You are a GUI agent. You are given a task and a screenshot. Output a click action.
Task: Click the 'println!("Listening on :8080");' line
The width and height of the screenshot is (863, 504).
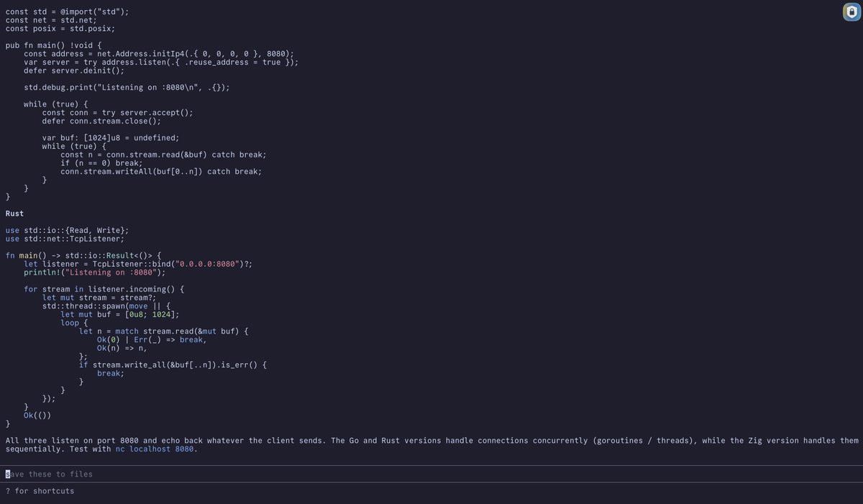95,272
